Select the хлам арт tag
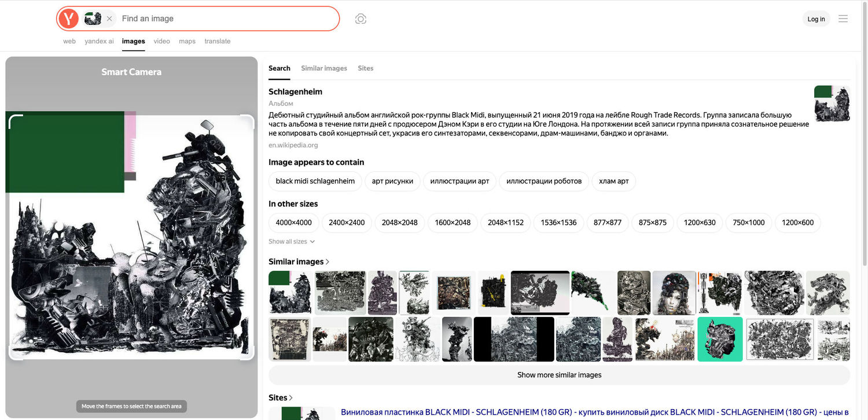This screenshot has height=420, width=868. pos(614,181)
